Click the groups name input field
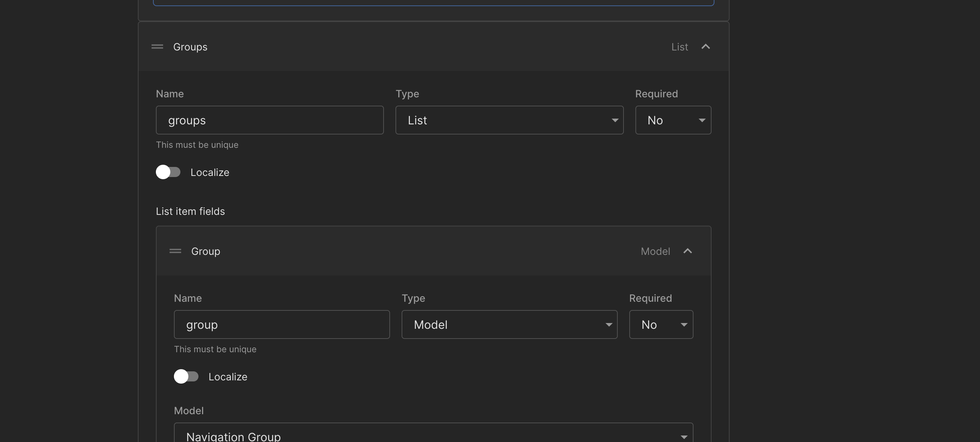 (269, 120)
